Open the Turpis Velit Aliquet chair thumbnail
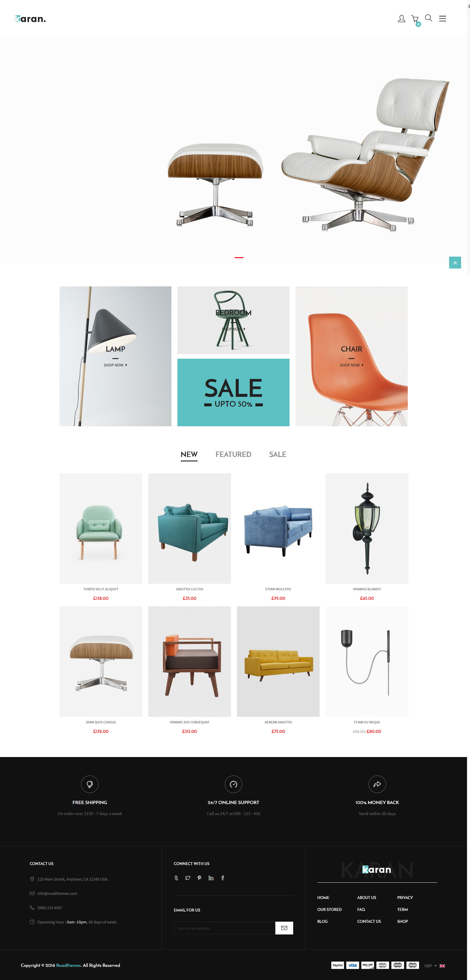This screenshot has height=980, width=470. (x=101, y=528)
